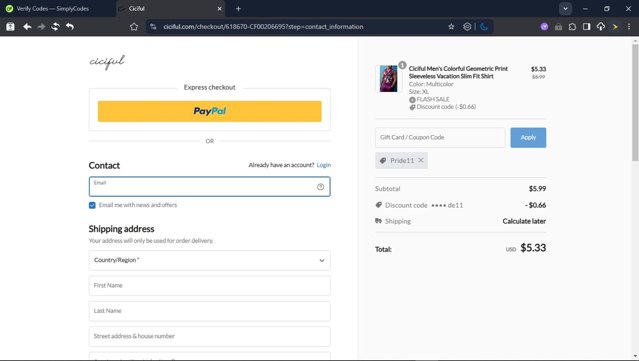This screenshot has width=639, height=361.
Task: Expand the Country/Region dropdown
Action: pyautogui.click(x=209, y=260)
